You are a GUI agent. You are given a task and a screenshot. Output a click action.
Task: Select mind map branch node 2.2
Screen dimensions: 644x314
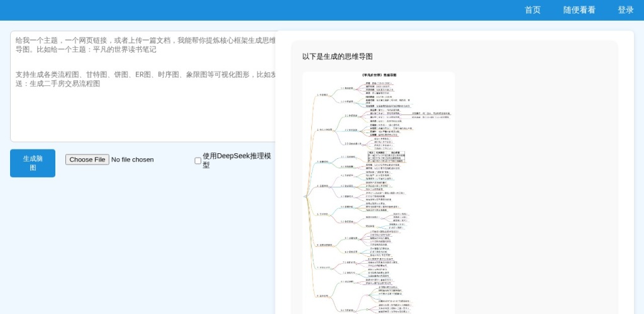pos(351,130)
